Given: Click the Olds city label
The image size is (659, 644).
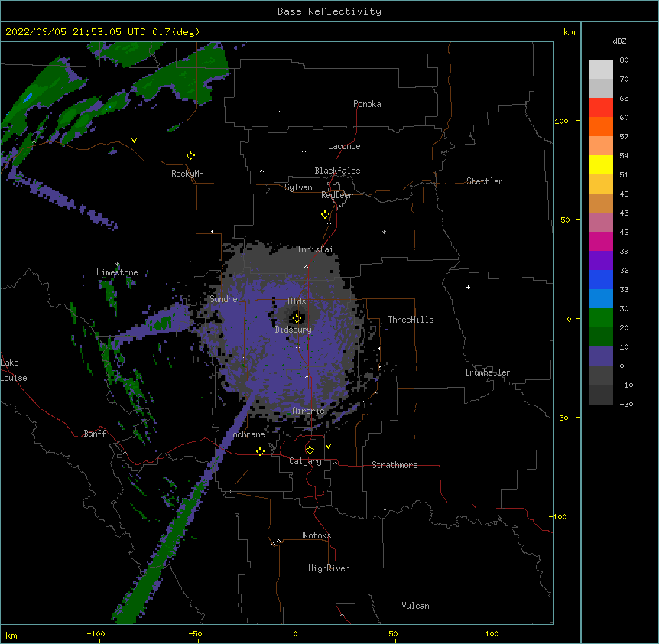Looking at the screenshot, I should [x=297, y=301].
